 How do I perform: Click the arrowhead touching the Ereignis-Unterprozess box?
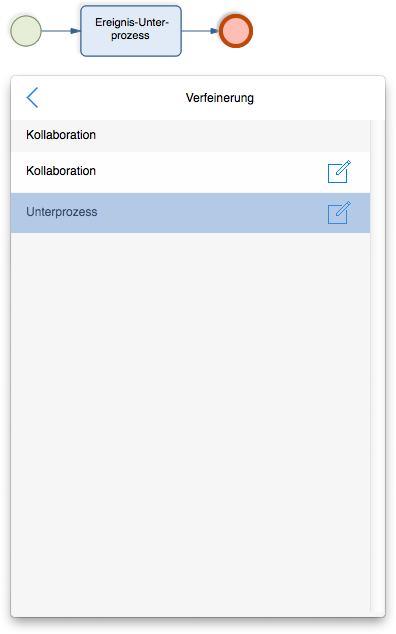point(76,31)
